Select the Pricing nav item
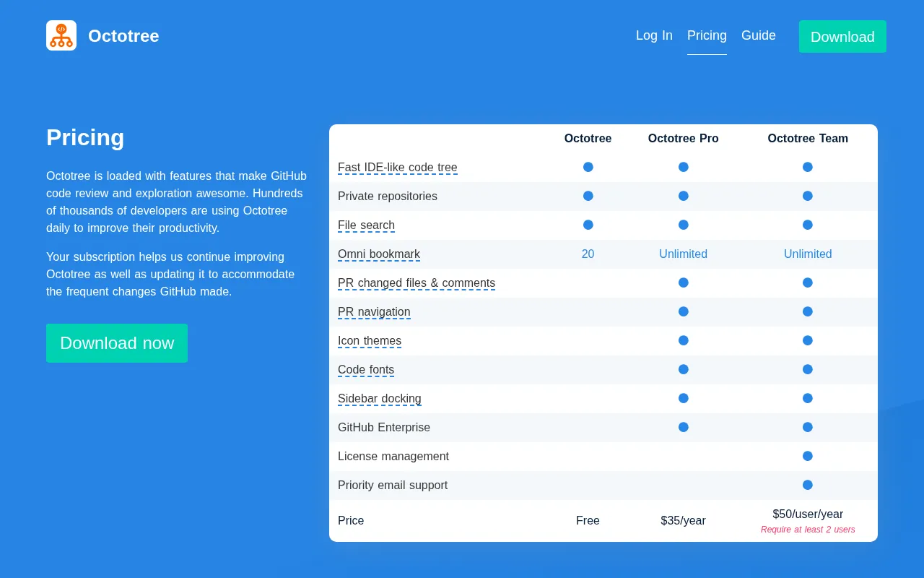Image resolution: width=924 pixels, height=578 pixels. pyautogui.click(x=707, y=35)
